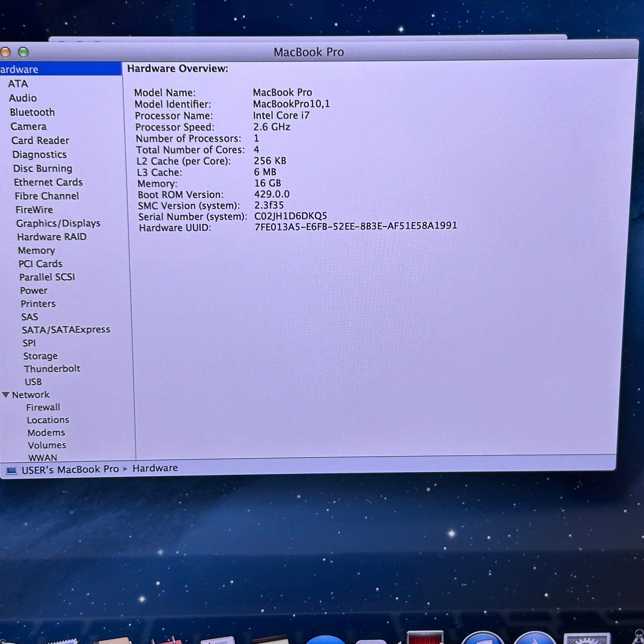Viewport: 644px width, 644px height.
Task: Click Hardware in the path bar
Action: pos(155,468)
